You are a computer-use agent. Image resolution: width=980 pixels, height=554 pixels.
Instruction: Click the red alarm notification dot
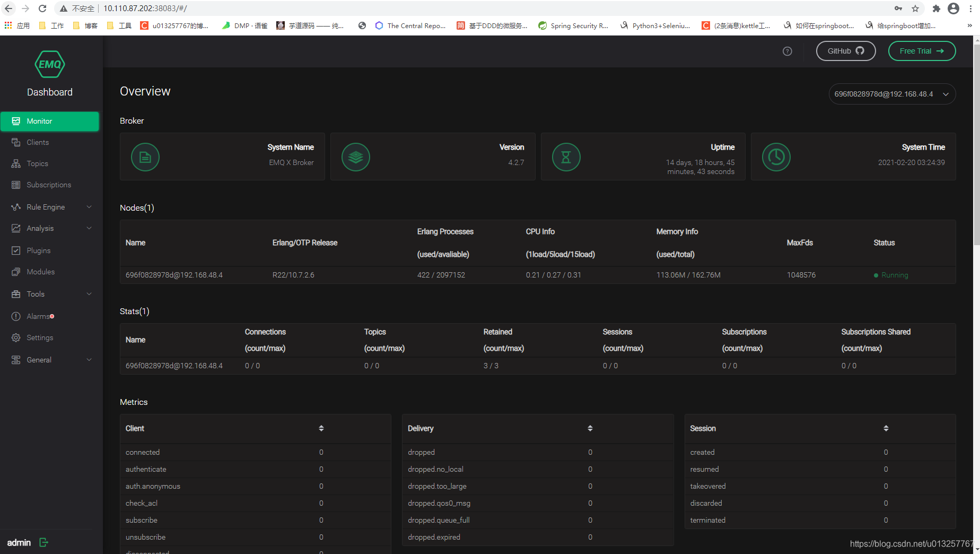pyautogui.click(x=52, y=316)
